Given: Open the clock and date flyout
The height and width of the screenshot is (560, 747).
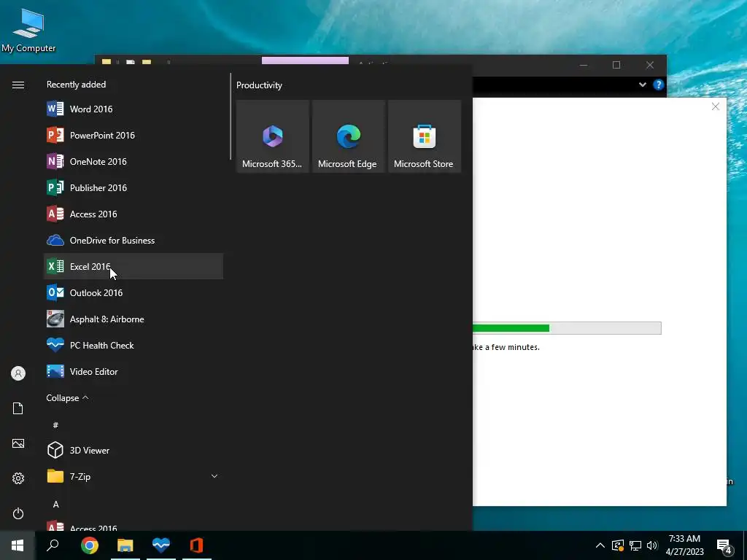Looking at the screenshot, I should coord(684,545).
